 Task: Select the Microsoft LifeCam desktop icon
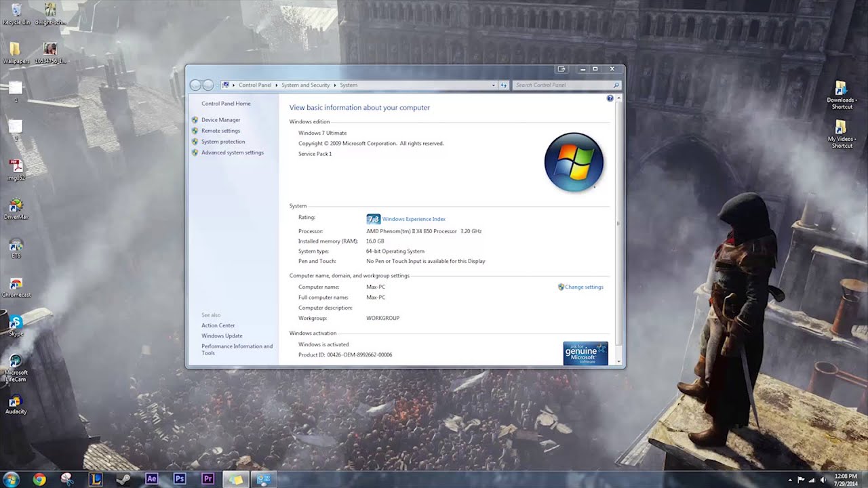pos(16,368)
